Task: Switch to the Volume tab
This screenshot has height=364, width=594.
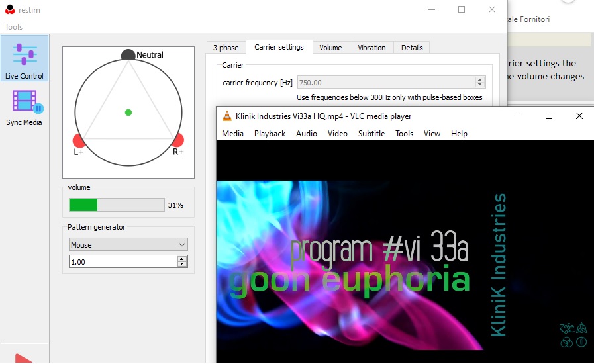Action: coord(330,48)
